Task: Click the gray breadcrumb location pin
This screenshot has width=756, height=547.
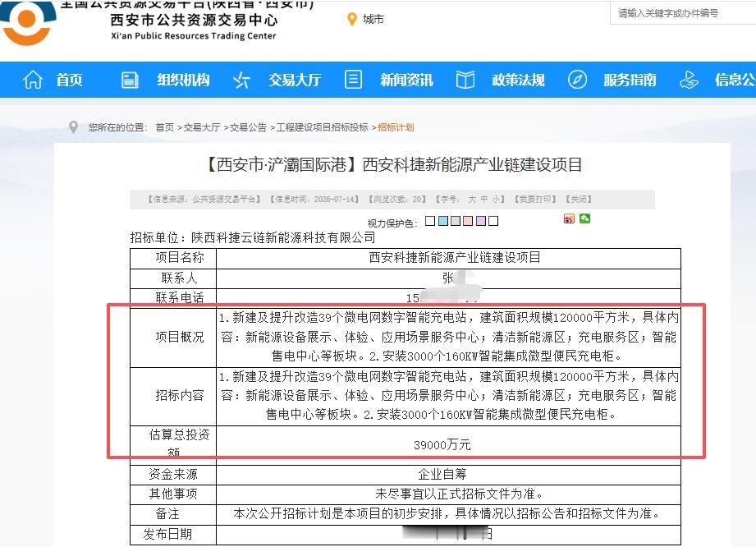Action: (x=73, y=126)
